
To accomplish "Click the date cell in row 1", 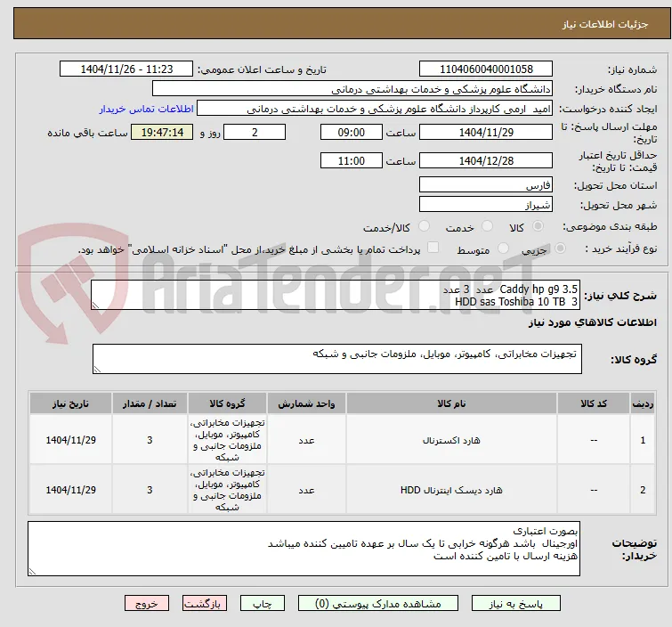I will pyautogui.click(x=70, y=440).
